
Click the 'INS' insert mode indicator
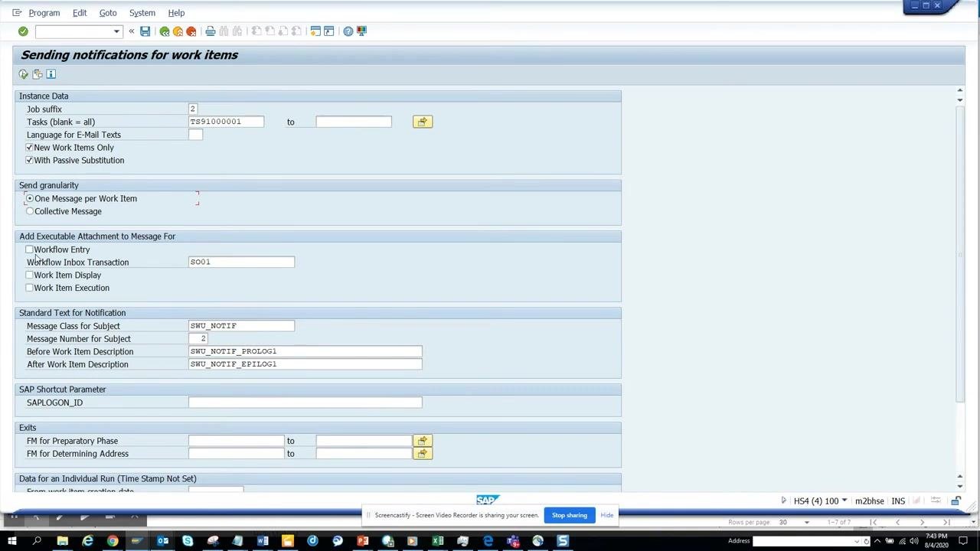click(x=898, y=501)
